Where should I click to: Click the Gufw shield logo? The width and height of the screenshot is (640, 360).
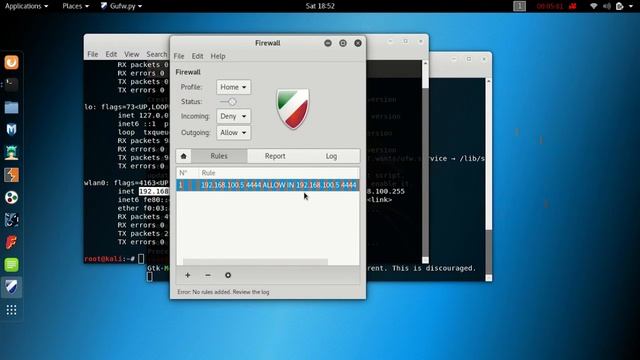click(293, 109)
